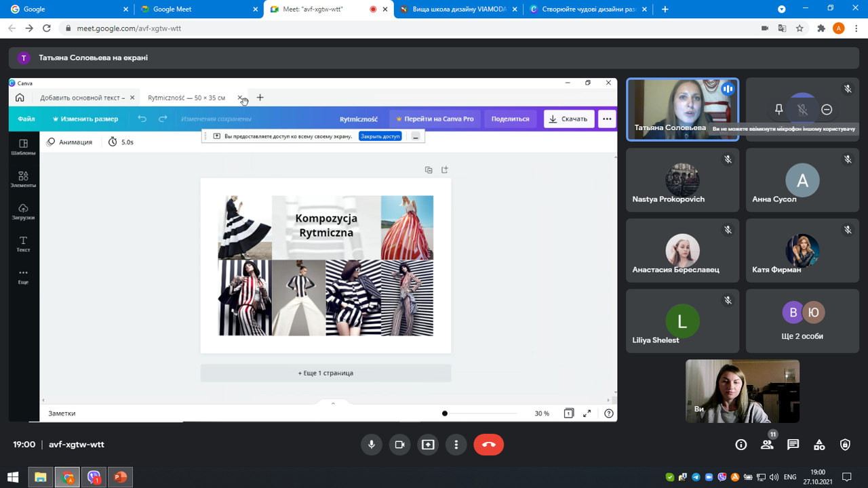Reload the page in Chrome
Screen dimensions: 868x488
47,28
